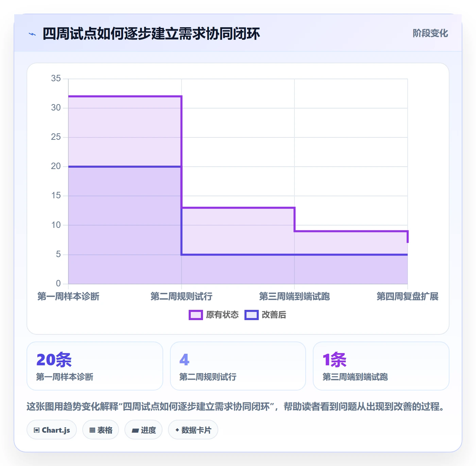The height and width of the screenshot is (466, 476).
Task: Open the 4 第二周规则试行 card
Action: coord(238,366)
